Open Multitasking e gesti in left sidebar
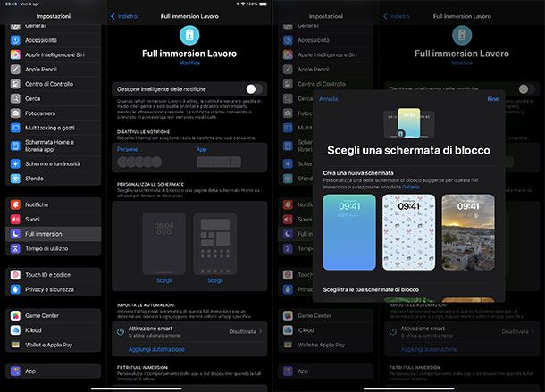The height and width of the screenshot is (392, 545). click(x=54, y=128)
